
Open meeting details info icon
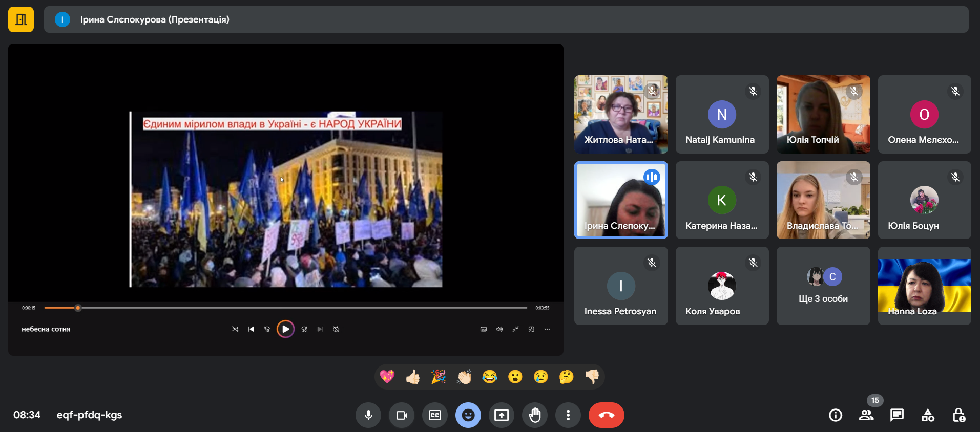(x=836, y=415)
